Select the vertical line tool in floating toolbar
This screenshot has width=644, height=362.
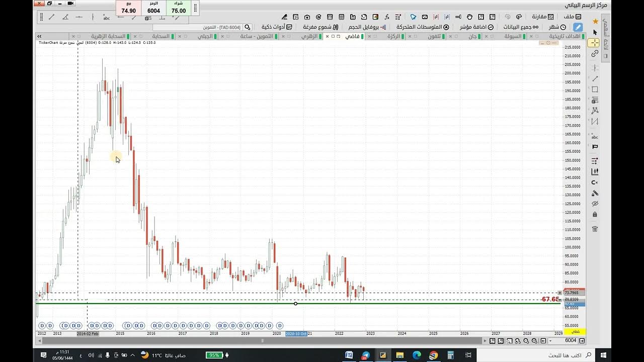click(x=93, y=17)
